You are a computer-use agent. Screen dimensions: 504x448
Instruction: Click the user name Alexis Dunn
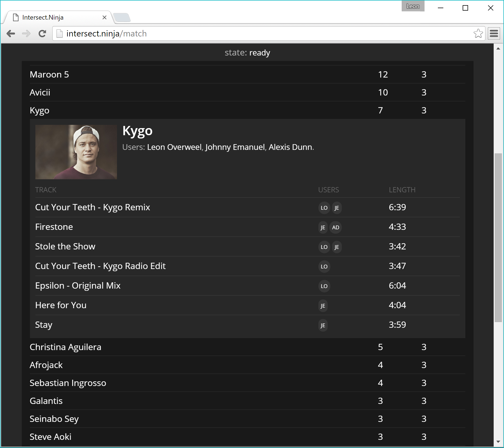[290, 147]
